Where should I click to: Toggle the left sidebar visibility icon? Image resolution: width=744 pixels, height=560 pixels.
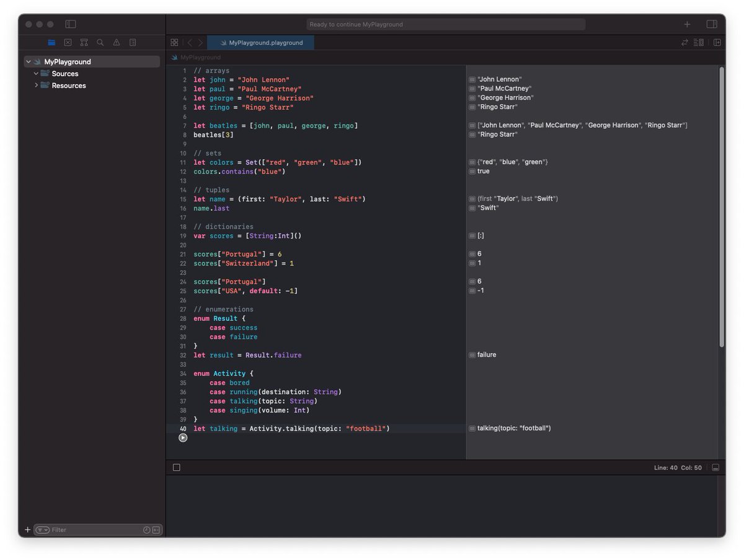tap(71, 24)
